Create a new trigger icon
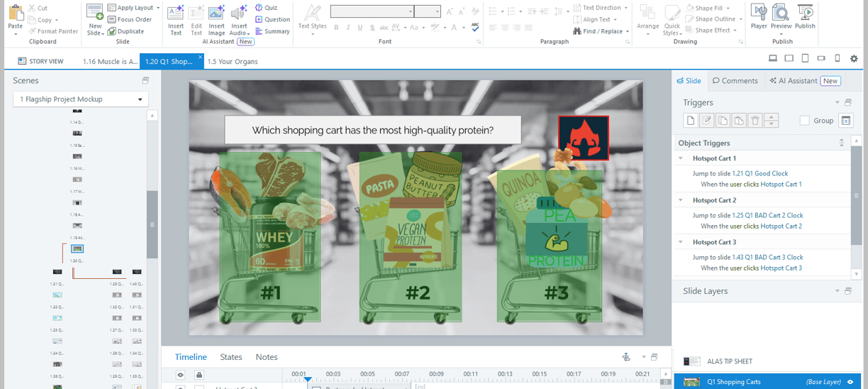Screen dimensions: 868x389 click(690, 121)
